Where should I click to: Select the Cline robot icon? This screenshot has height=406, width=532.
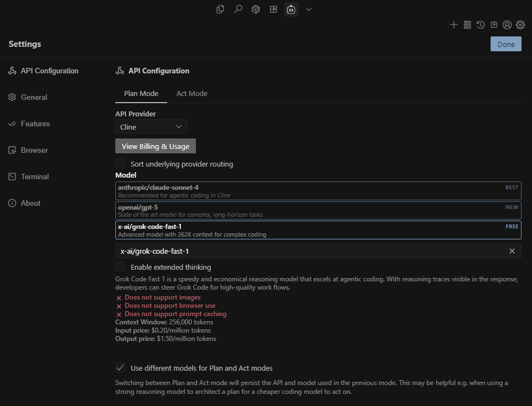coord(291,9)
